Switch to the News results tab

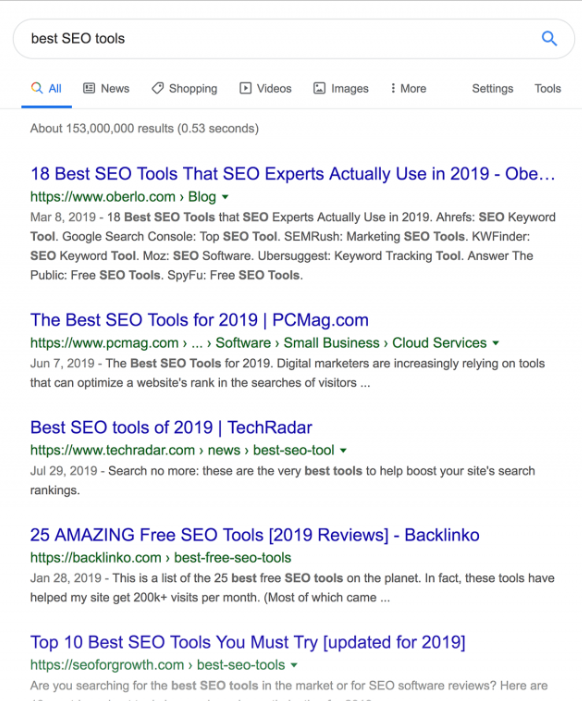(106, 89)
